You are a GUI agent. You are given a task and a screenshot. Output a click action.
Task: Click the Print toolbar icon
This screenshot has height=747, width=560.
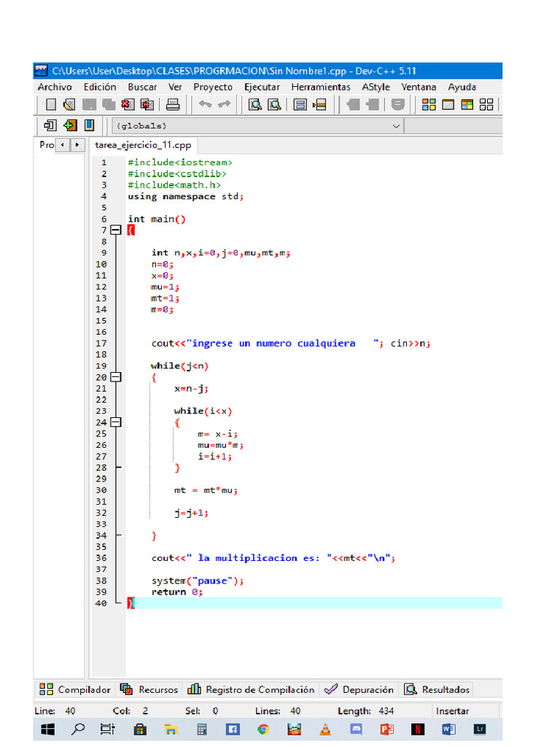tap(173, 105)
